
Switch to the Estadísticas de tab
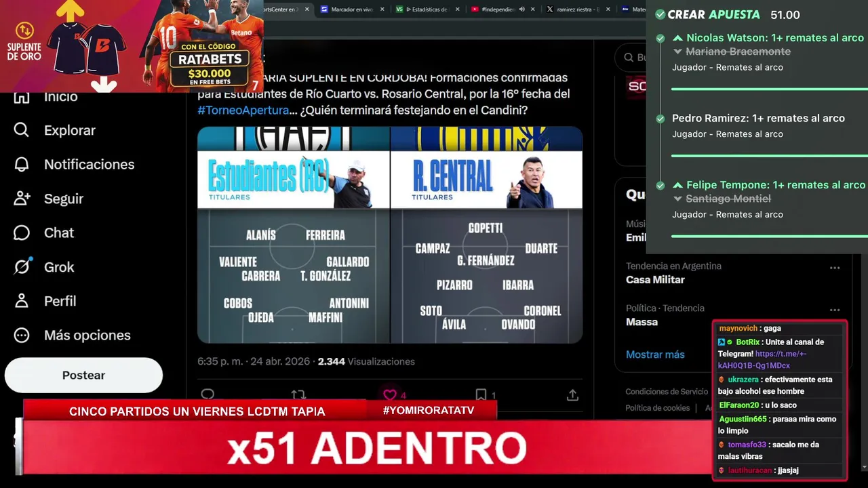point(427,9)
